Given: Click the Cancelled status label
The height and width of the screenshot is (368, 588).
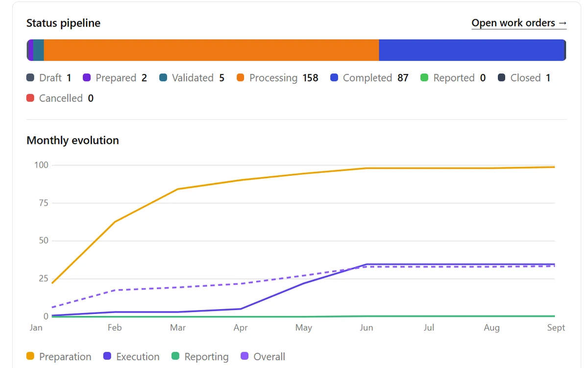Looking at the screenshot, I should (x=61, y=98).
